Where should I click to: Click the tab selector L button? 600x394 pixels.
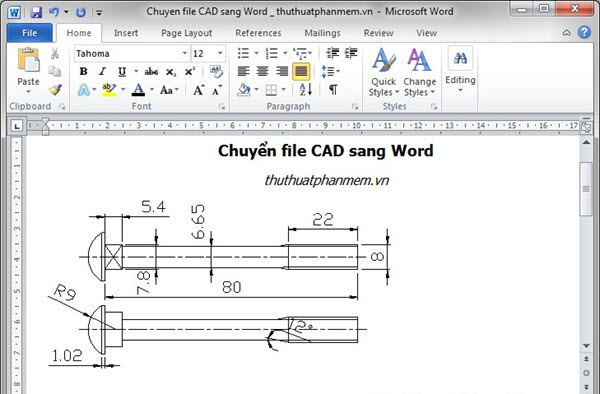17,126
